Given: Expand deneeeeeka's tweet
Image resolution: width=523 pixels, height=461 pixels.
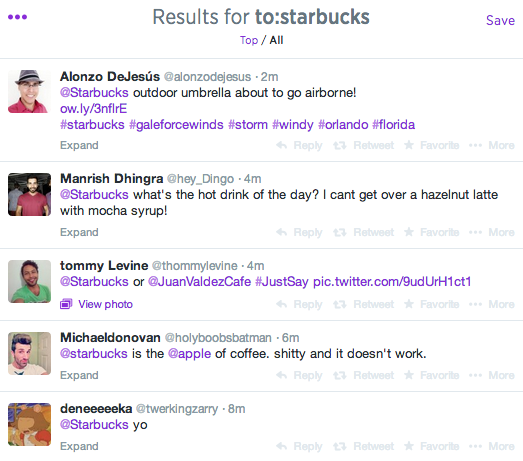Looking at the screenshot, I should coord(79,447).
